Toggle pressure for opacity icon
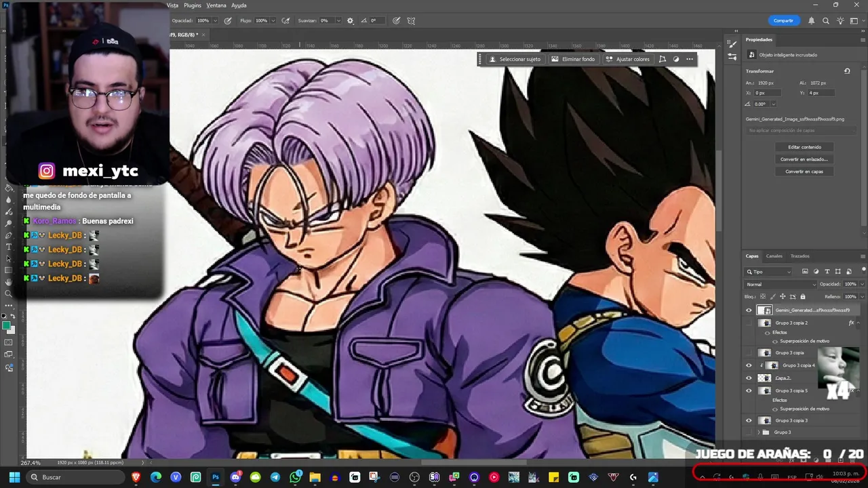868x488 pixels. coord(228,21)
